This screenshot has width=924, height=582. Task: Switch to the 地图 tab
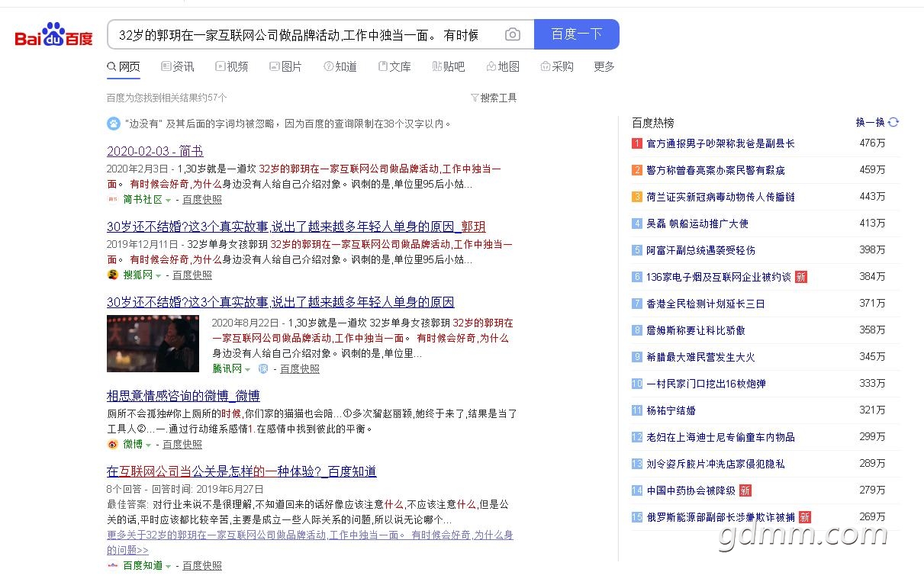(x=503, y=66)
